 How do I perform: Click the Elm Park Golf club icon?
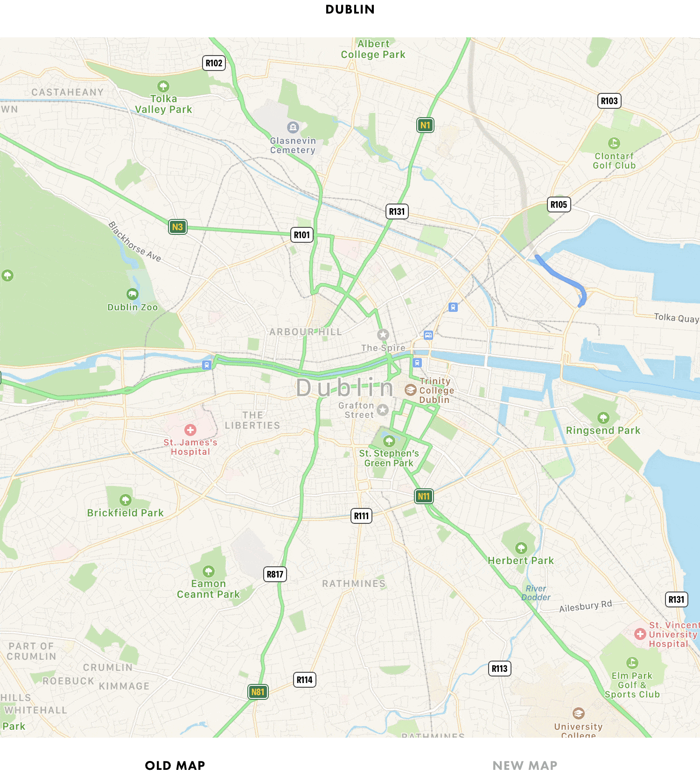click(632, 662)
